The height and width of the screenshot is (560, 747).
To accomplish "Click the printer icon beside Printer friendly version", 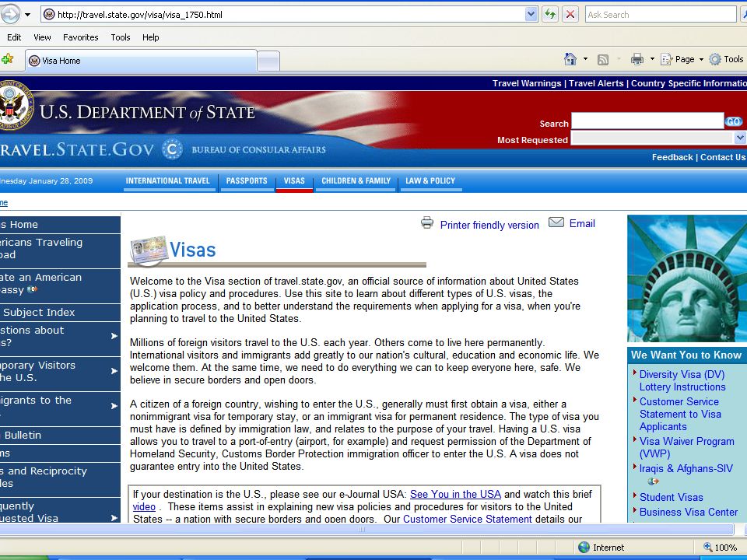I will tap(427, 222).
